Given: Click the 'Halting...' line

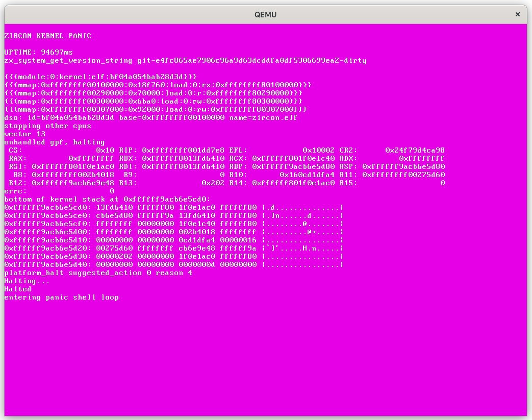Looking at the screenshot, I should (27, 281).
